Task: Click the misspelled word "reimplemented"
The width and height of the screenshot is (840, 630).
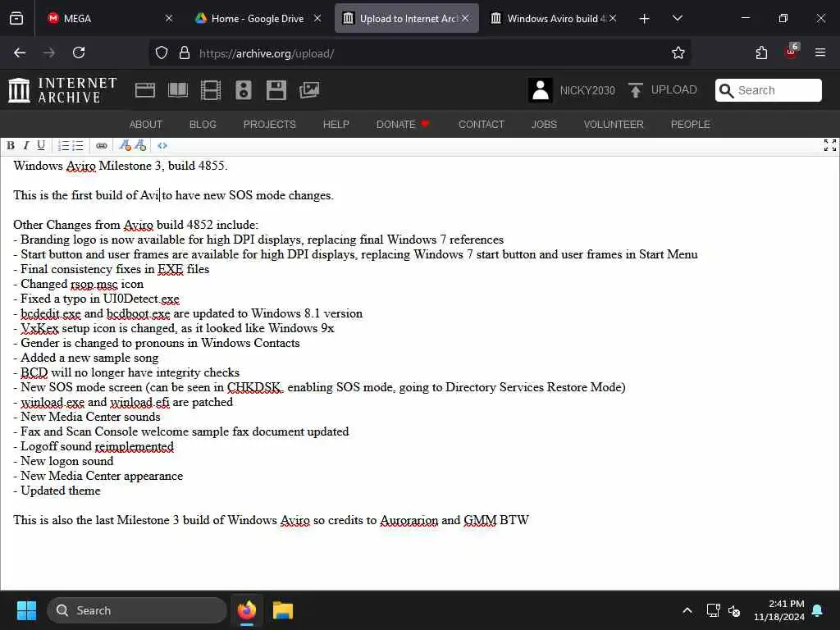Action: tap(135, 446)
